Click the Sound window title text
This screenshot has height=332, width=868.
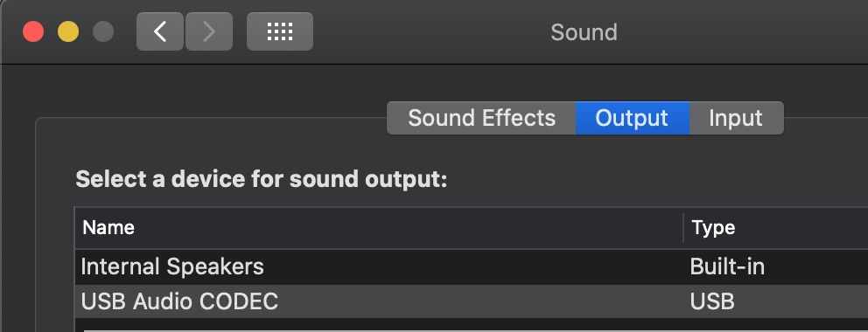[x=584, y=32]
